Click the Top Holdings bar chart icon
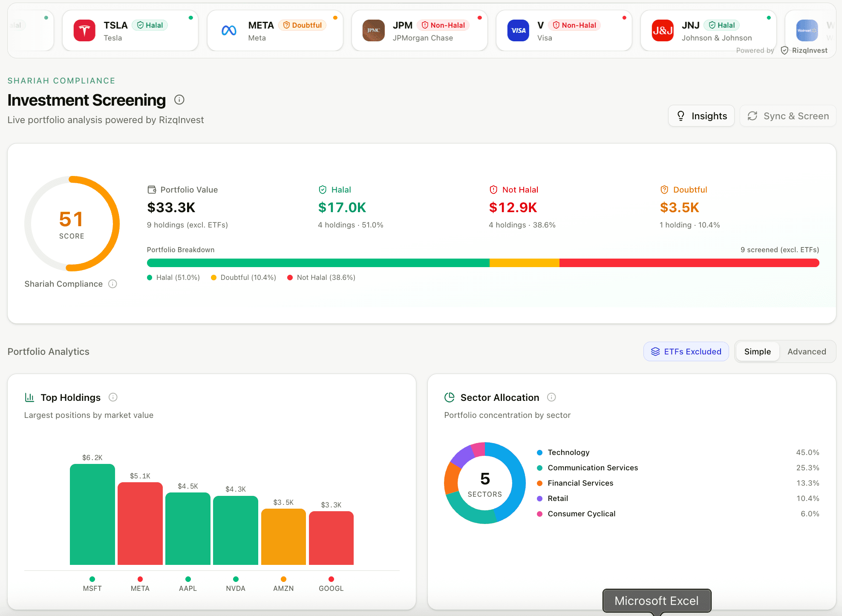This screenshot has width=842, height=616. click(29, 397)
